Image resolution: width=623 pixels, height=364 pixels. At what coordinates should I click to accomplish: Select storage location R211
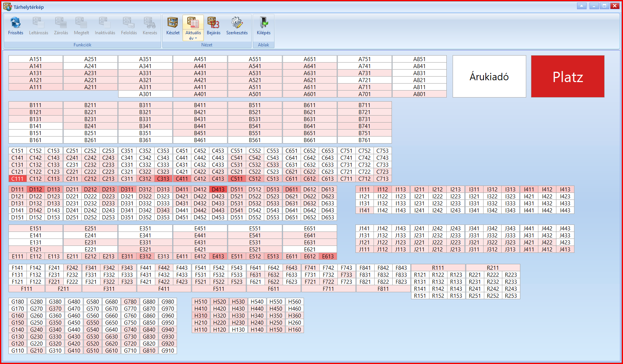point(493,268)
